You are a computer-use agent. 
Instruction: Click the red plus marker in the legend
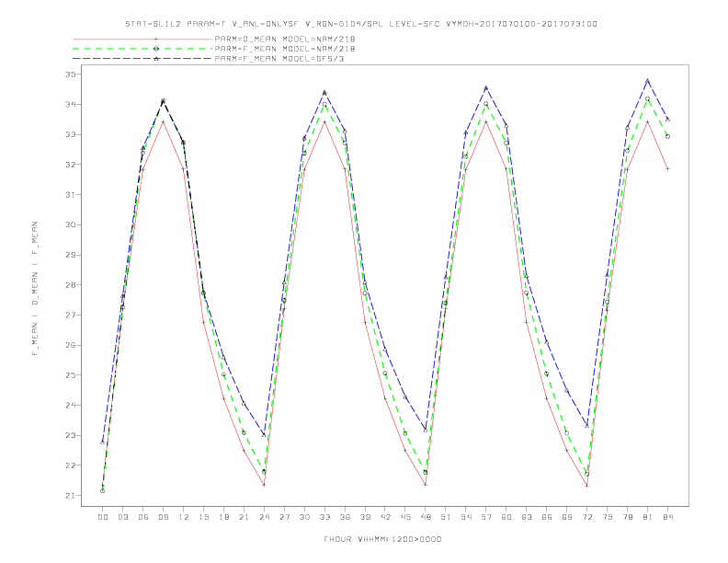[x=156, y=39]
